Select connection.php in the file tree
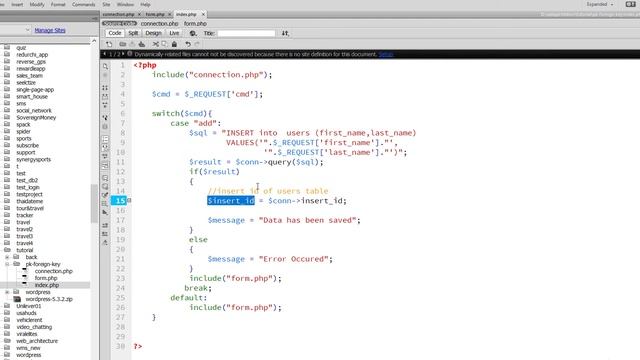 coord(53,271)
